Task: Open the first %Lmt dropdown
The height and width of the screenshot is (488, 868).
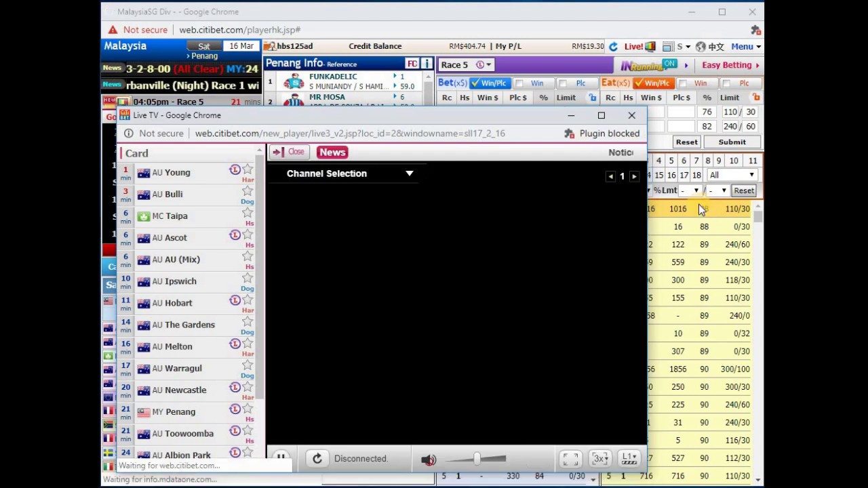Action: (690, 191)
